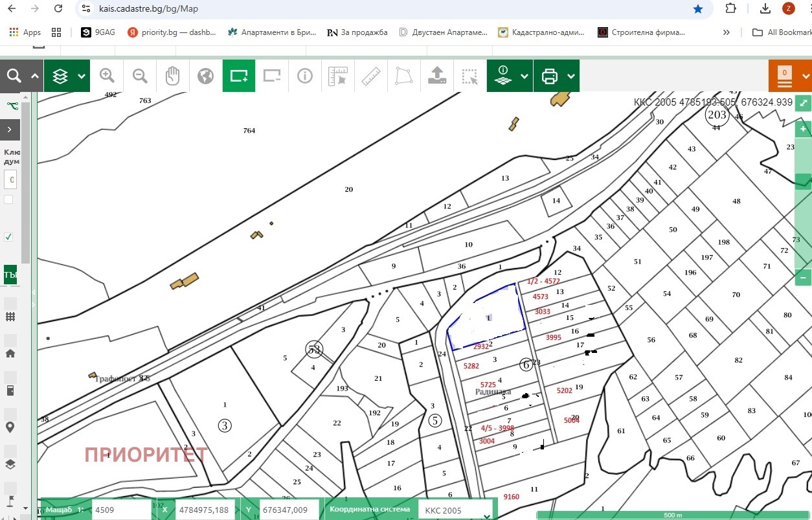
Task: Toggle fullscreen map with expand button
Action: pos(803,103)
